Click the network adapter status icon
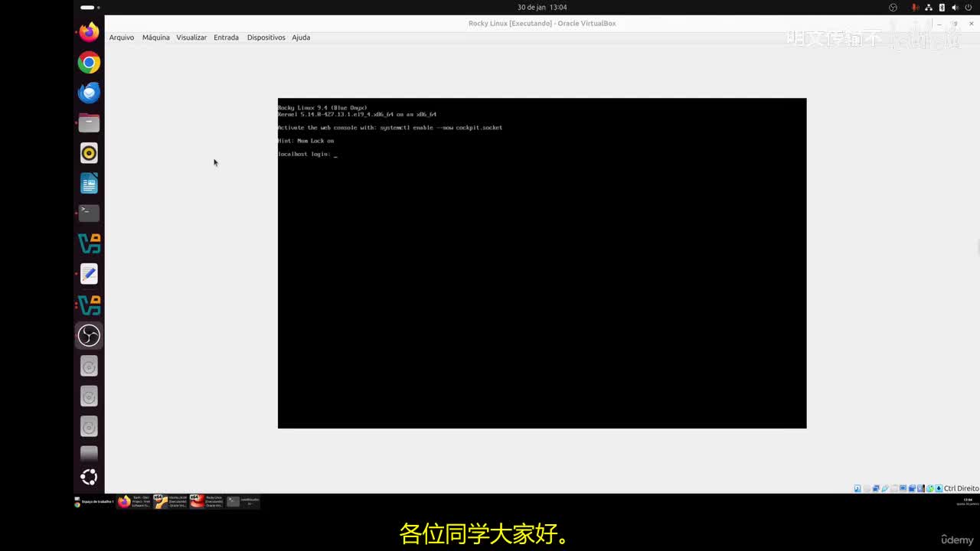The width and height of the screenshot is (980, 551). [876, 488]
